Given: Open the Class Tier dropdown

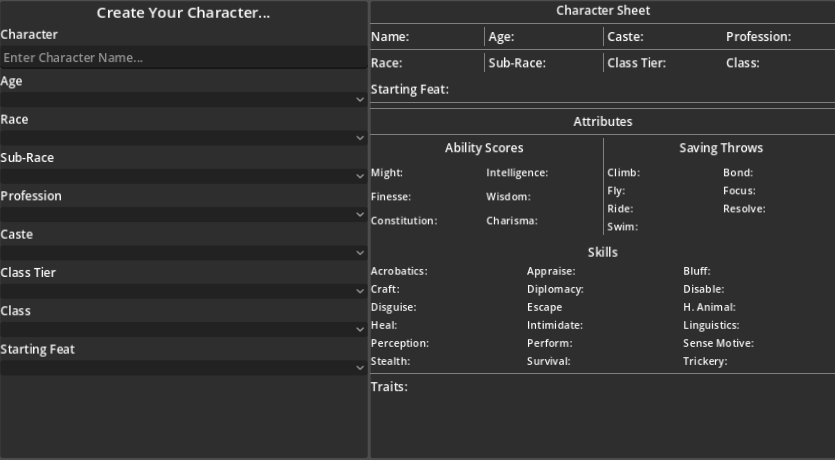Looking at the screenshot, I should (x=184, y=291).
